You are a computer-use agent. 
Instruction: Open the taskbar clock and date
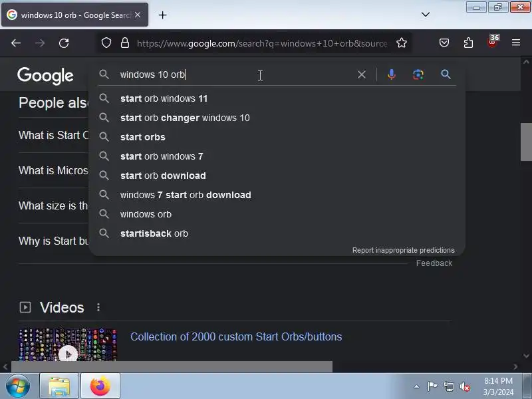[x=498, y=386]
